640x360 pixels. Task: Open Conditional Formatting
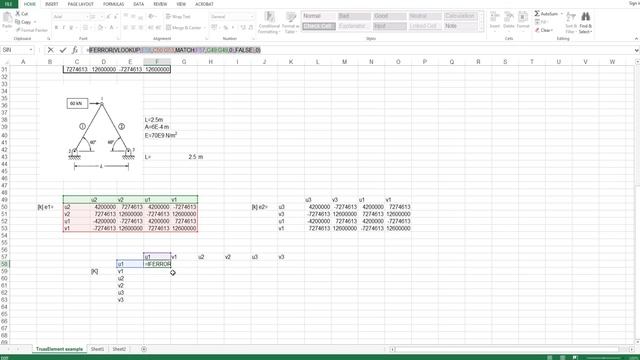pyautogui.click(x=269, y=22)
